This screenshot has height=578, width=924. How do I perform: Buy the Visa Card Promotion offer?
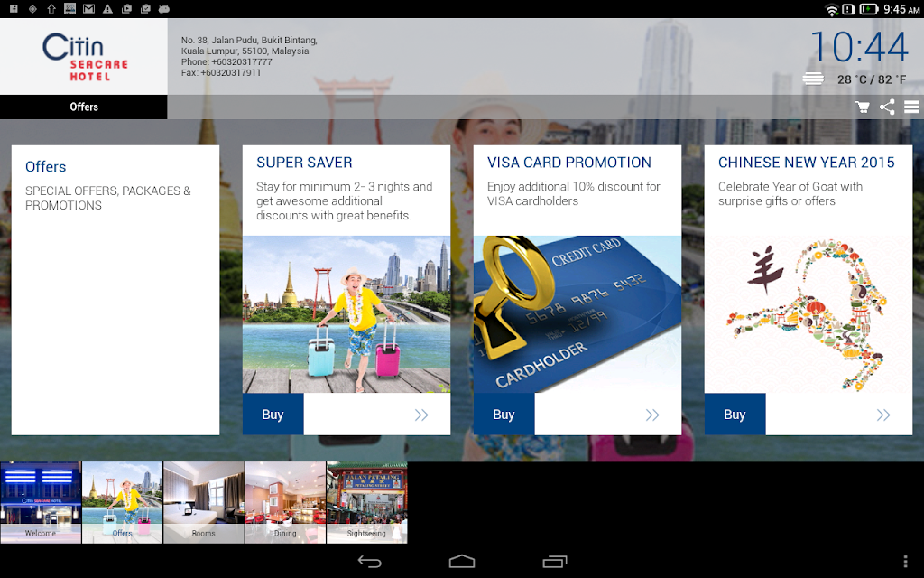(504, 415)
